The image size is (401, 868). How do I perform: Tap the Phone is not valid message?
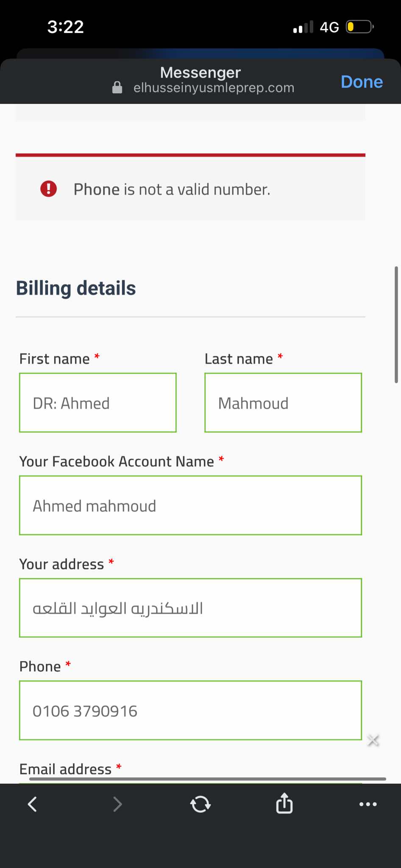[172, 189]
